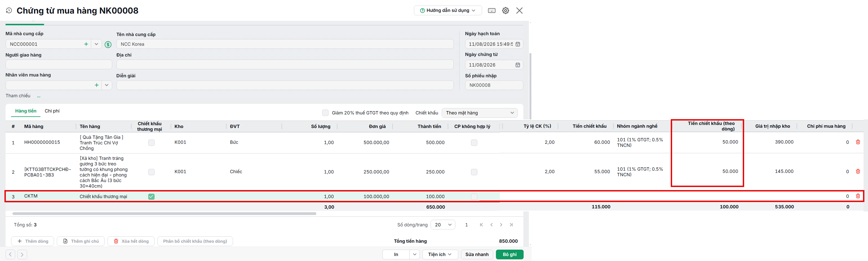868x261 pixels.
Task: Click the Nhóm ngành nghề column header
Action: 637,126
